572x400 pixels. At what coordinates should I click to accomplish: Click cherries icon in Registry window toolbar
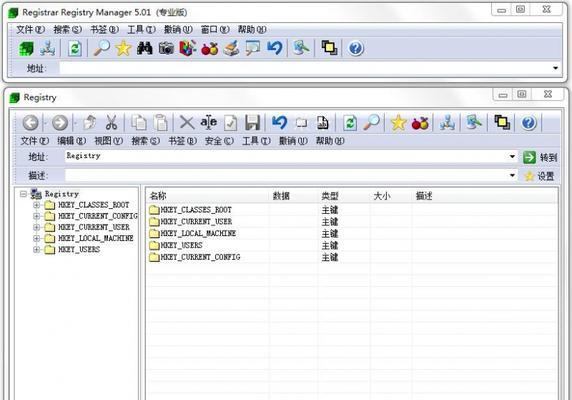(x=420, y=123)
